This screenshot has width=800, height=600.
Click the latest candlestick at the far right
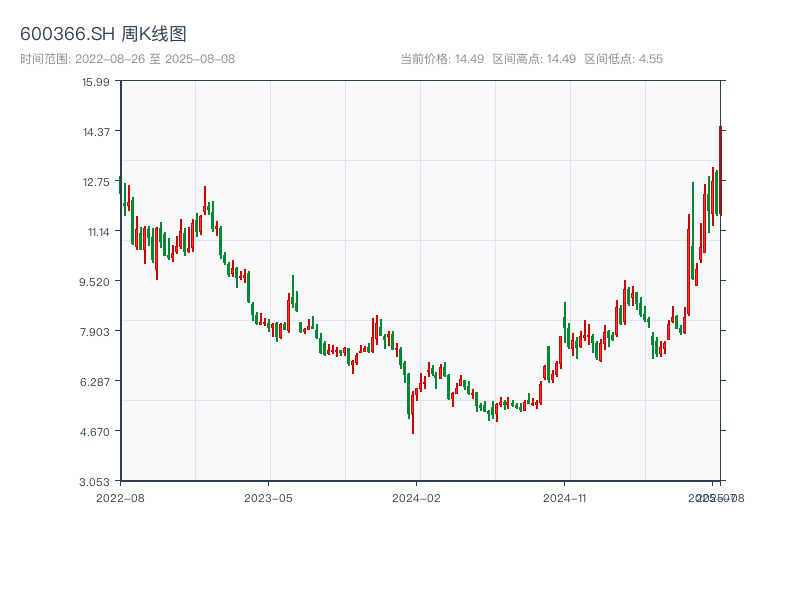point(720,170)
